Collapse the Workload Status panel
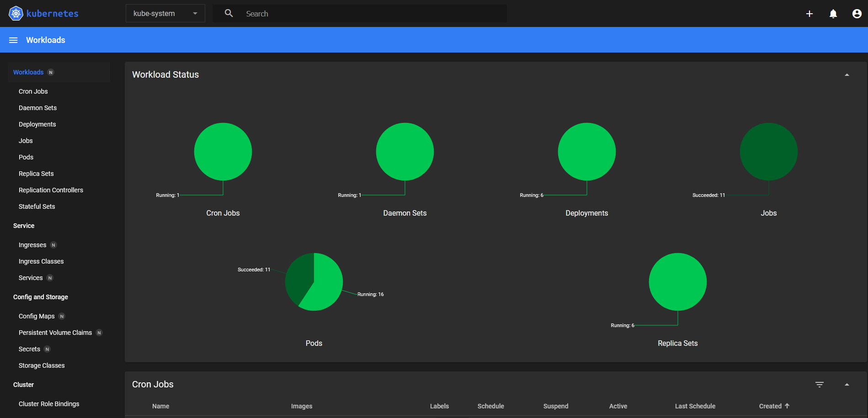 click(847, 75)
